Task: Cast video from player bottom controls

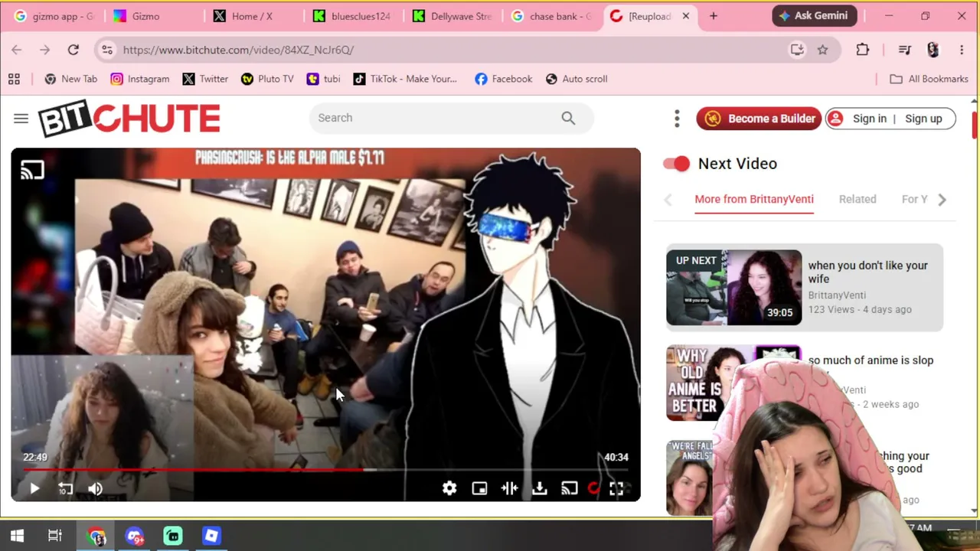Action: pos(569,489)
